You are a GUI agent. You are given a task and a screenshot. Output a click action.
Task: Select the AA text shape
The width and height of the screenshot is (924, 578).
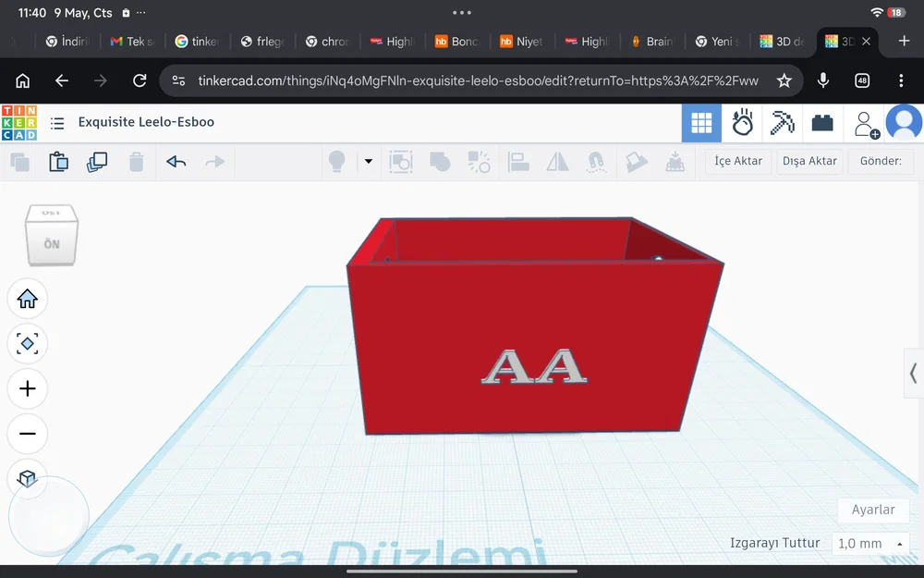click(534, 367)
